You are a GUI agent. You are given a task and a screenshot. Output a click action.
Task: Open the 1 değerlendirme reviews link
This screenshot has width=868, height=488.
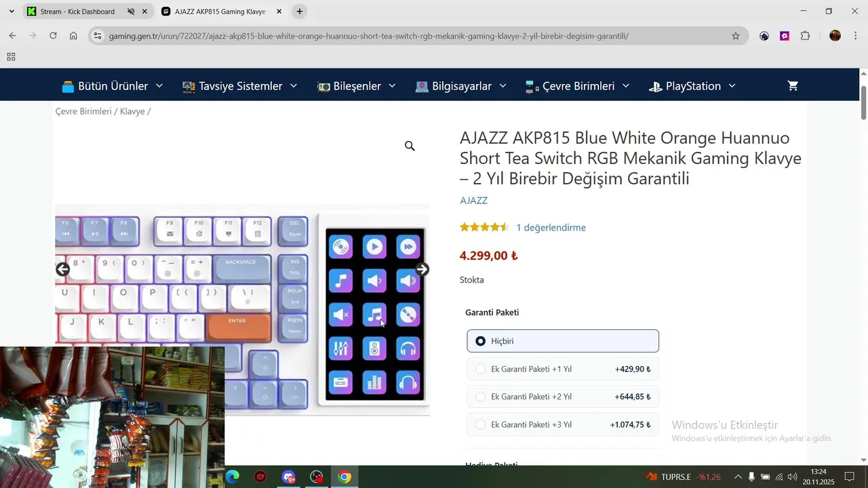(x=551, y=228)
